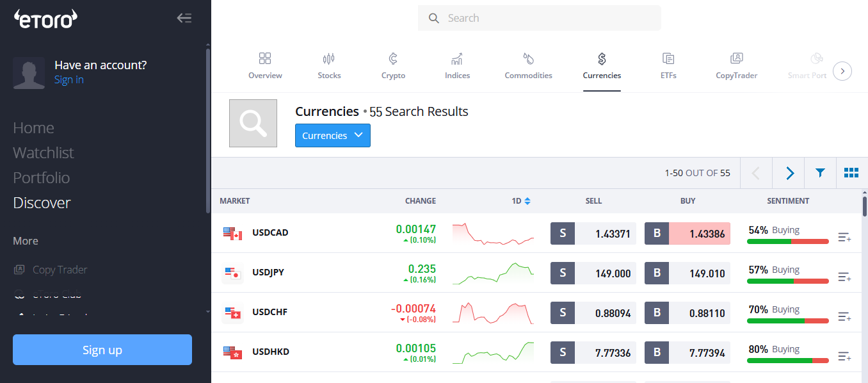This screenshot has height=383, width=868.
Task: Open the Commodities droplets icon
Action: click(x=528, y=59)
